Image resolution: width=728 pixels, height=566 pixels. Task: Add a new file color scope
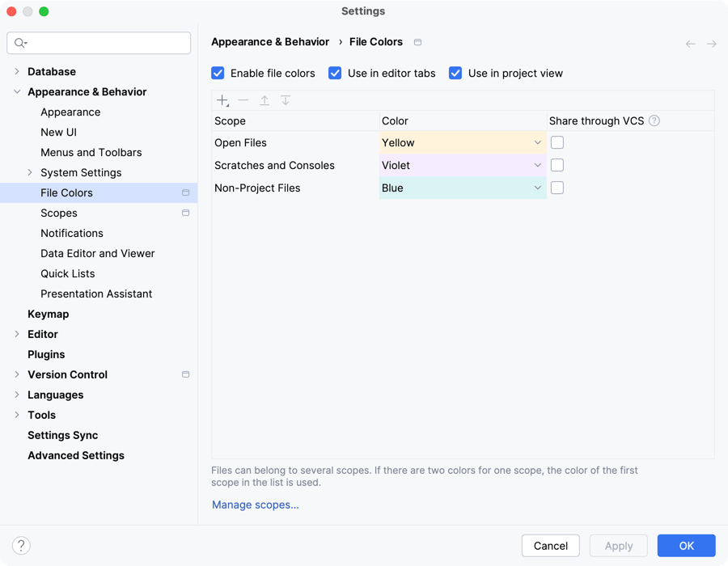(x=222, y=100)
